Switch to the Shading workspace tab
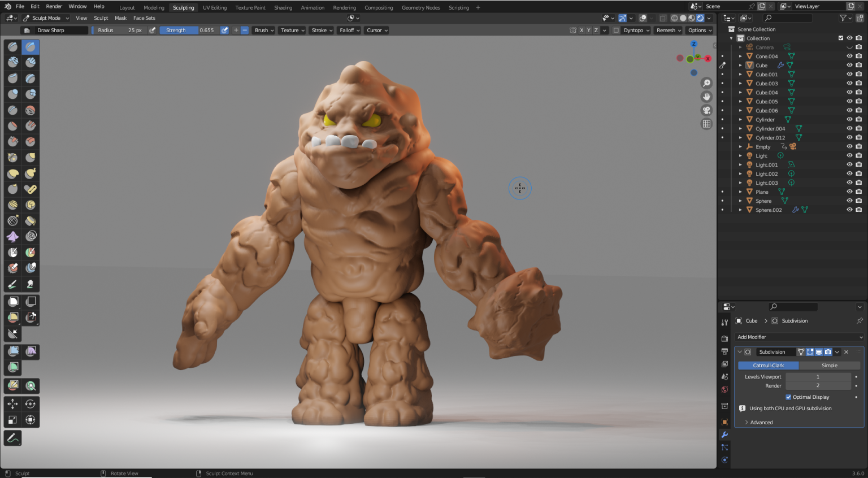868x478 pixels. 283,7
